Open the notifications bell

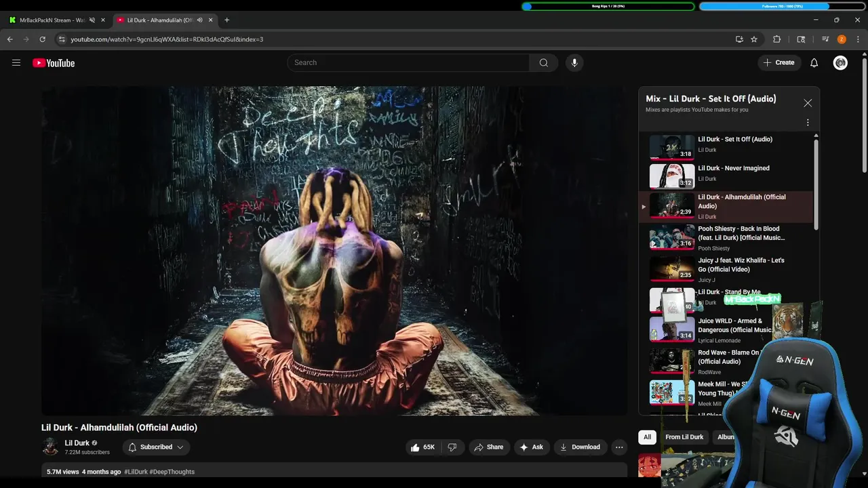point(814,62)
